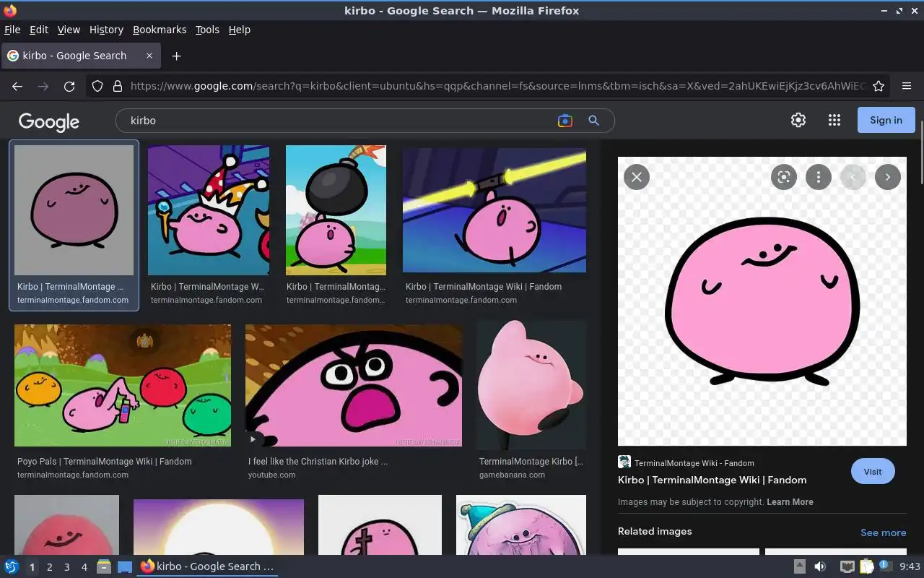Open the clipboard tray icon
924x578 pixels.
coord(866,566)
